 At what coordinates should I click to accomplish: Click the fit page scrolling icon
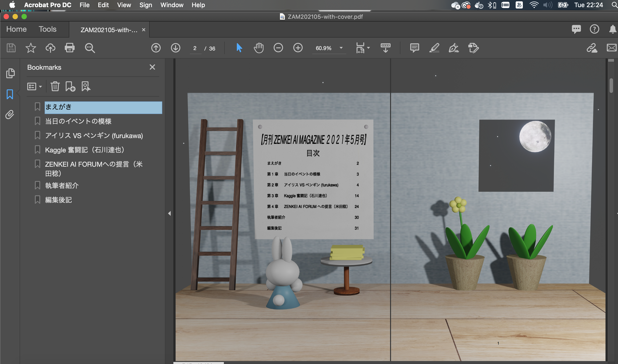[x=360, y=48]
